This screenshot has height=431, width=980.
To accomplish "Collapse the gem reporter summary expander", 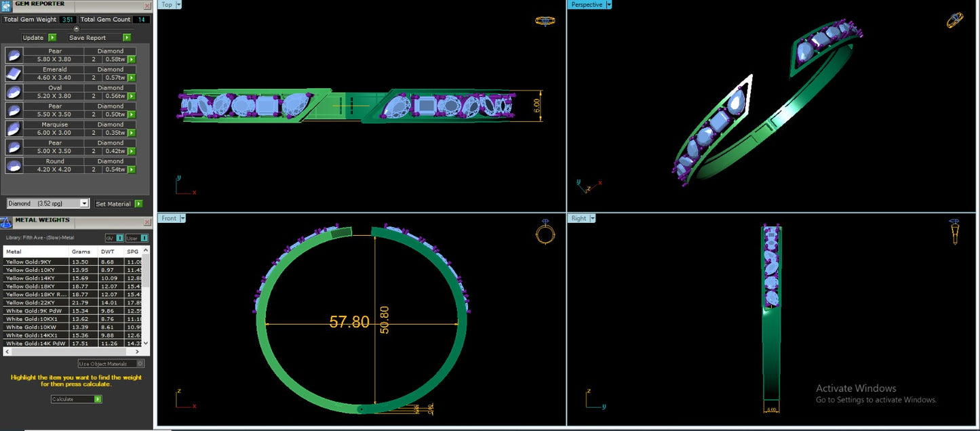I will click(76, 28).
